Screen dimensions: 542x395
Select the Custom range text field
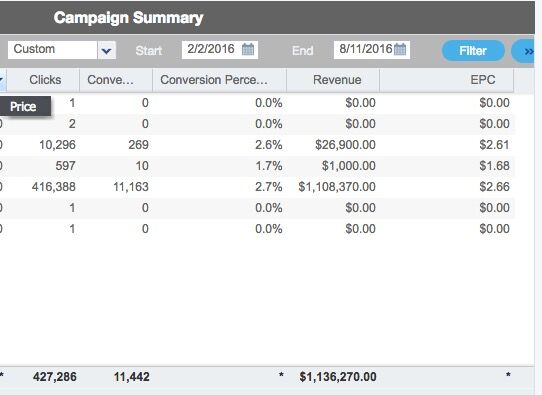tap(53, 50)
